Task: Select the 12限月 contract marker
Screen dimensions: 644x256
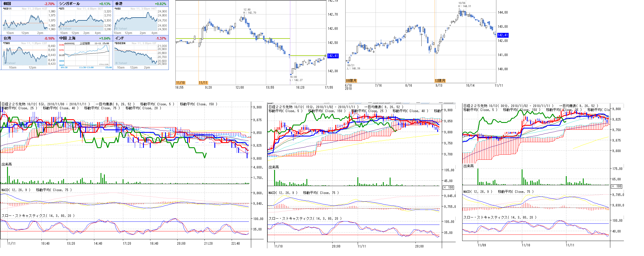Action: (x=440, y=81)
